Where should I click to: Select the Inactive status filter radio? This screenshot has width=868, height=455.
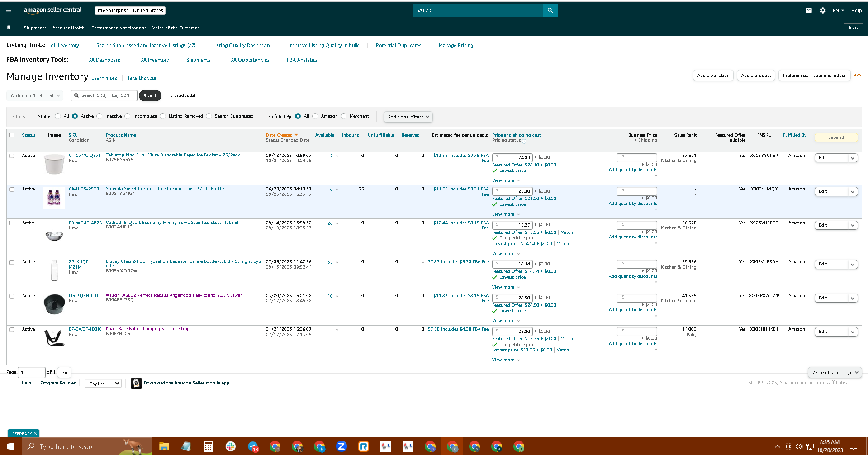tap(100, 116)
